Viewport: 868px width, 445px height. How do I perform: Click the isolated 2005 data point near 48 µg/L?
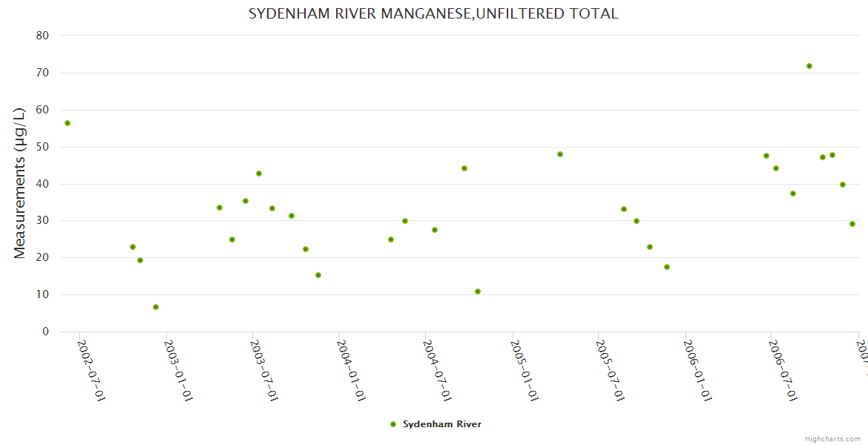[560, 154]
